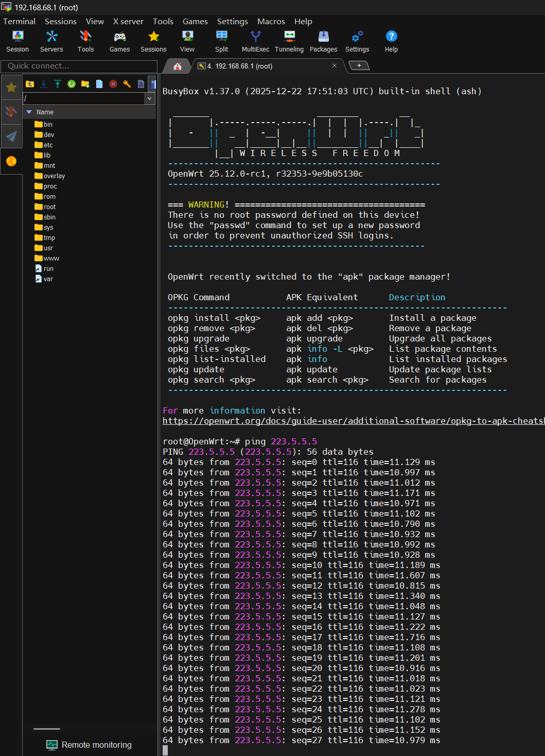Click the Split terminal icon
Screen dimensions: 545x756
click(x=221, y=41)
